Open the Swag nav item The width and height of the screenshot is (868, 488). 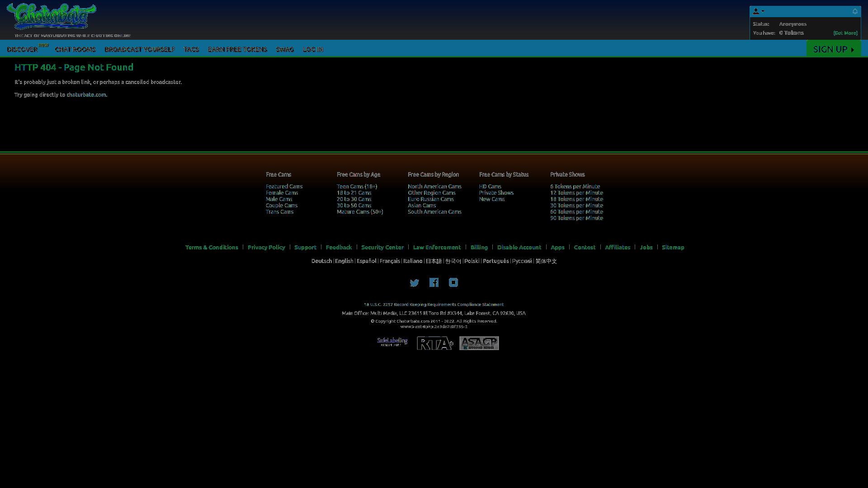pos(285,49)
